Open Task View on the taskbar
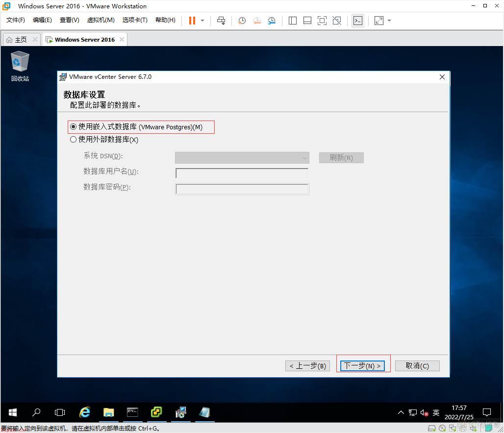Screen dimensions: 504x433 (x=60, y=412)
